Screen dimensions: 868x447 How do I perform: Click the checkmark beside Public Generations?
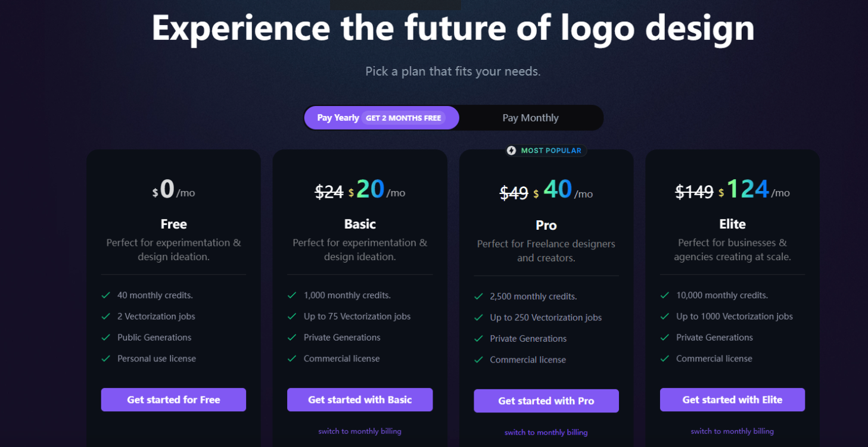[x=105, y=337]
